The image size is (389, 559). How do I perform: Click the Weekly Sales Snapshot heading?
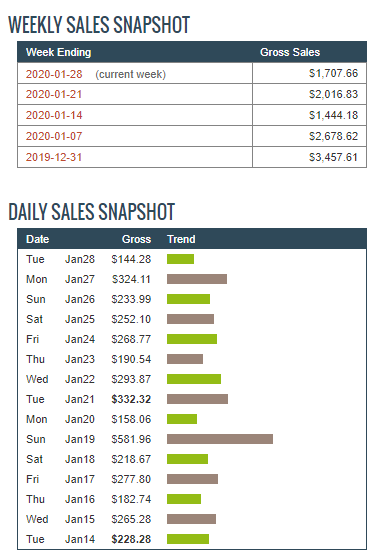(x=99, y=25)
